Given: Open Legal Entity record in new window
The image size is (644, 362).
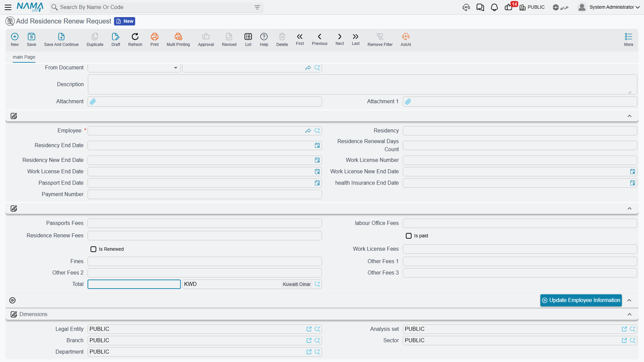Looking at the screenshot, I should 309,329.
